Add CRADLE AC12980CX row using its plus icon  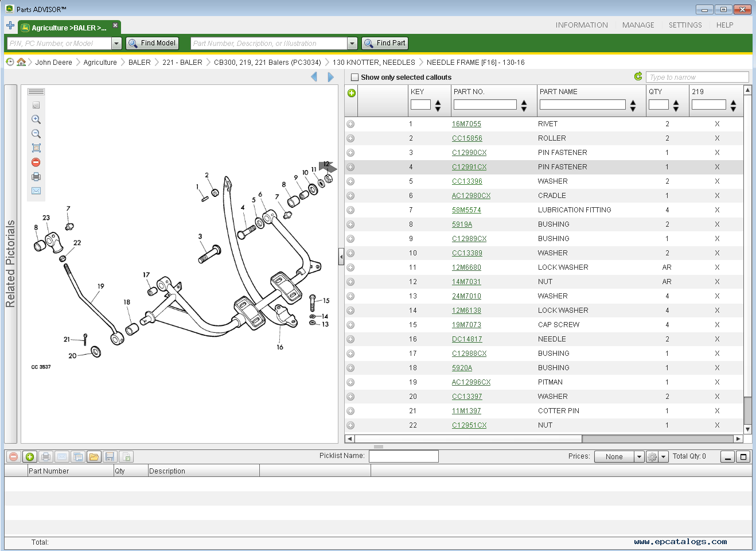point(350,196)
